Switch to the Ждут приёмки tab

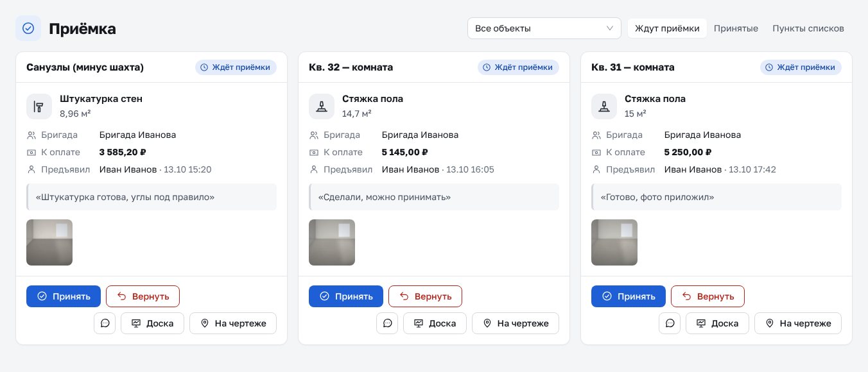pyautogui.click(x=667, y=28)
